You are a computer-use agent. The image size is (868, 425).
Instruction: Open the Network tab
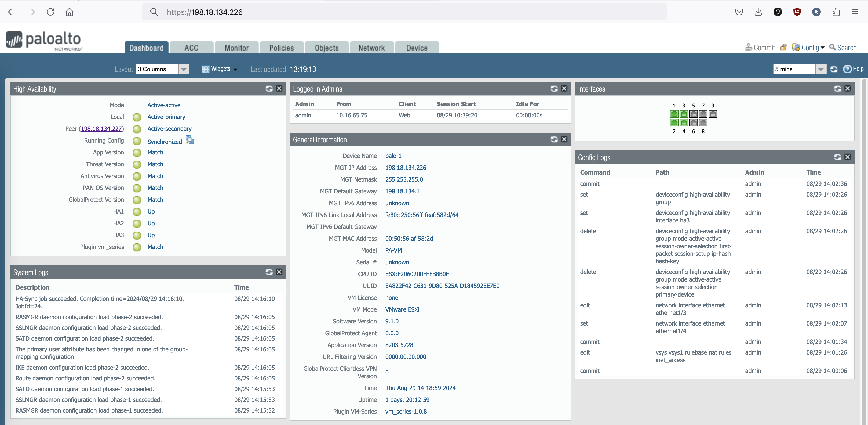pos(371,48)
